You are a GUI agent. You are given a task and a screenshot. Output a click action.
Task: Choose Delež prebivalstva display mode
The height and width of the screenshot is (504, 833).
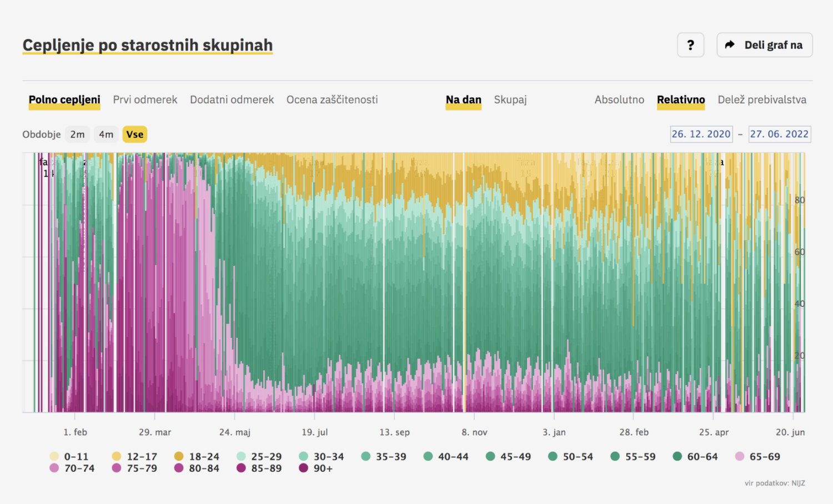[761, 100]
